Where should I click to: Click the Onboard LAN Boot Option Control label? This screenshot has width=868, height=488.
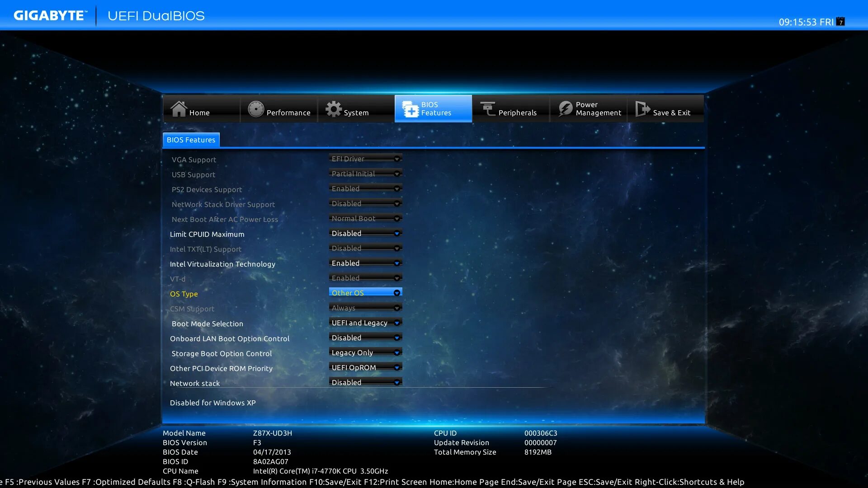coord(229,338)
